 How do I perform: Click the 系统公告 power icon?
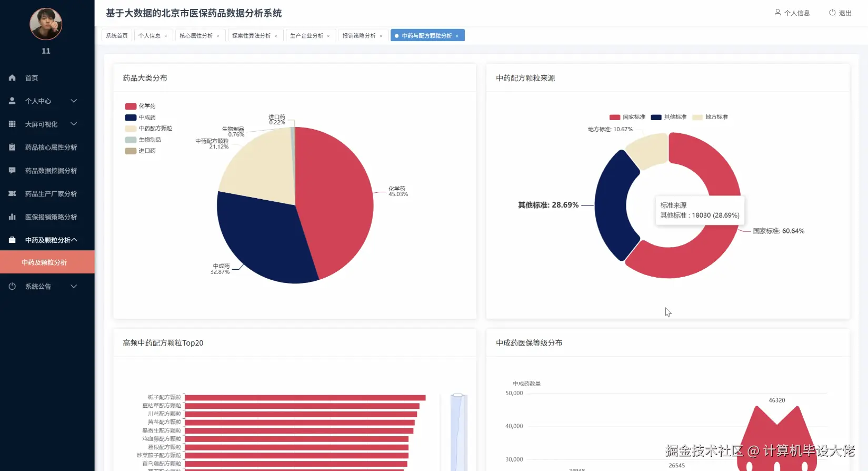12,286
